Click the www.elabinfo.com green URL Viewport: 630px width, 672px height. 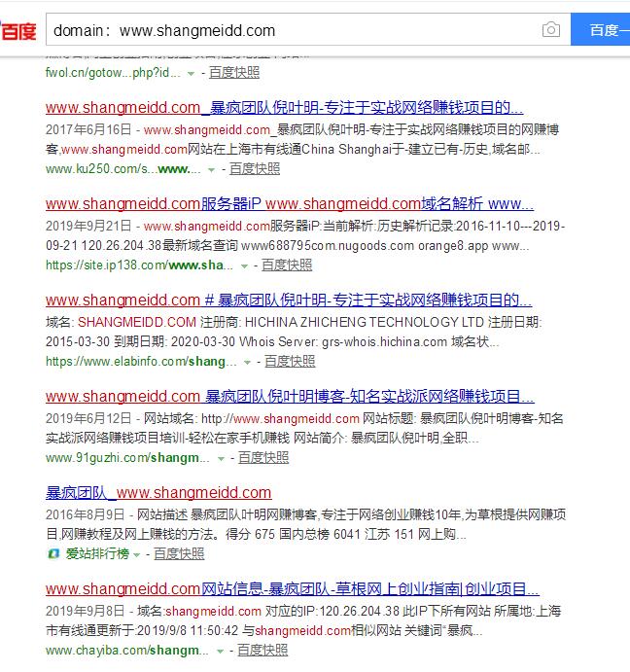point(141,362)
